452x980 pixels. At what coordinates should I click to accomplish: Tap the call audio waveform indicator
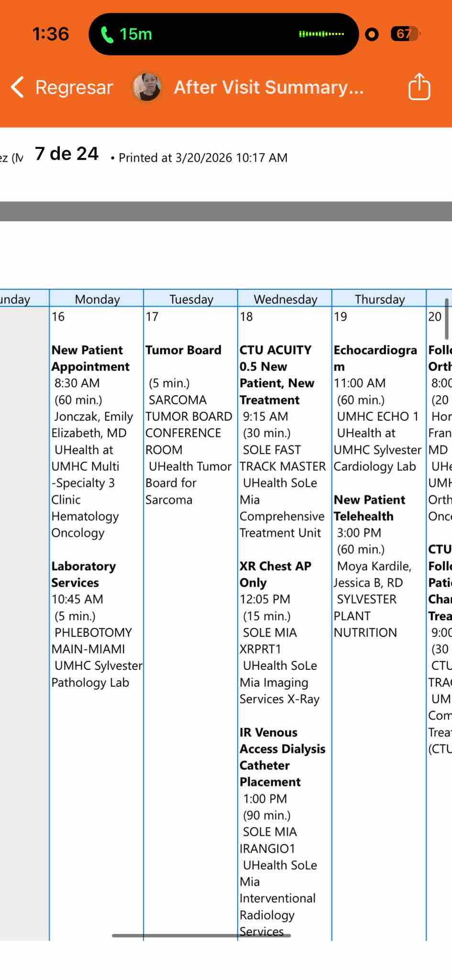pyautogui.click(x=321, y=34)
